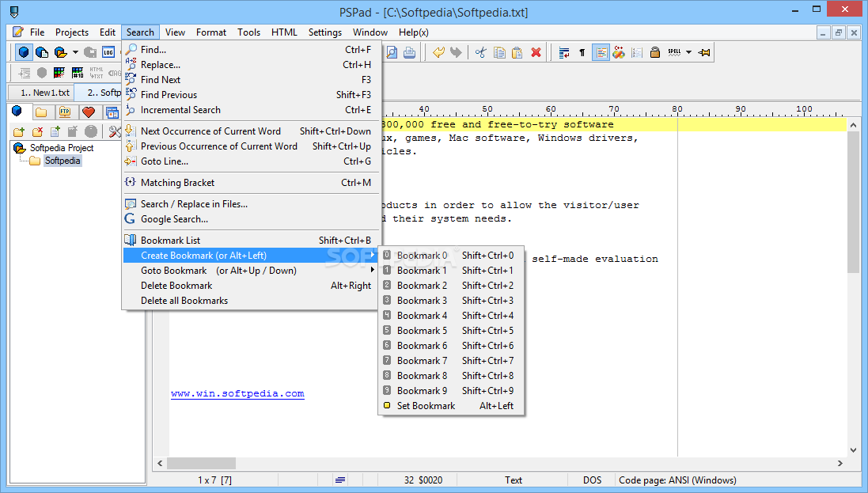Open dropdown arrow beside Open file icon
This screenshot has width=868, height=493.
[75, 52]
